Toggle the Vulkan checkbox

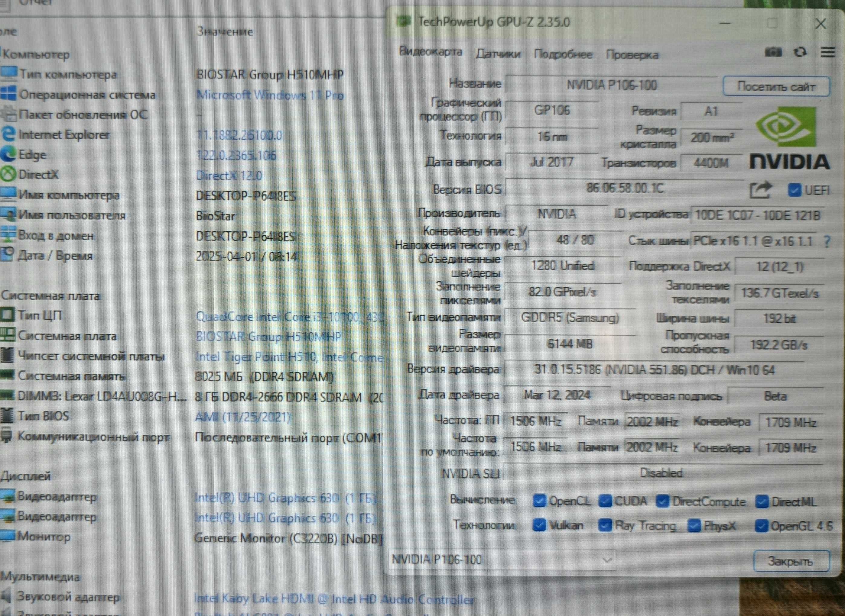[x=539, y=525]
